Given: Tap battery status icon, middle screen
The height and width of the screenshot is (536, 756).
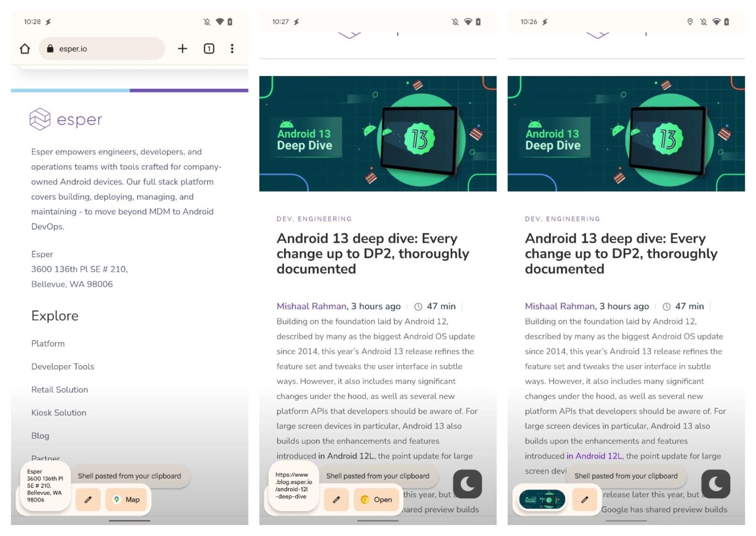Looking at the screenshot, I should tap(478, 22).
